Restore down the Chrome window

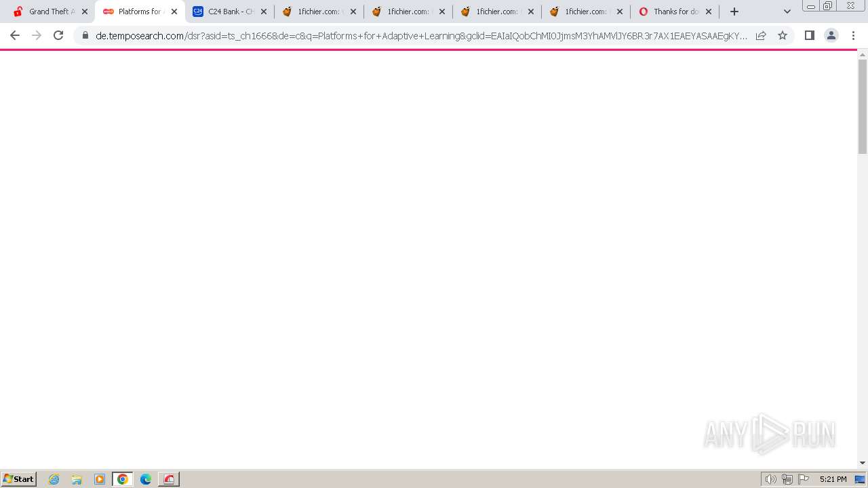pyautogui.click(x=828, y=6)
